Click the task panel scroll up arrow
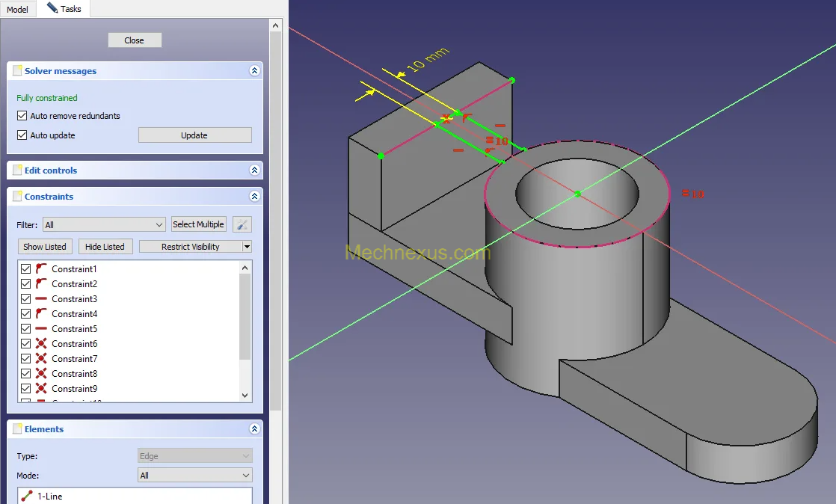The image size is (836, 504). coord(275,25)
